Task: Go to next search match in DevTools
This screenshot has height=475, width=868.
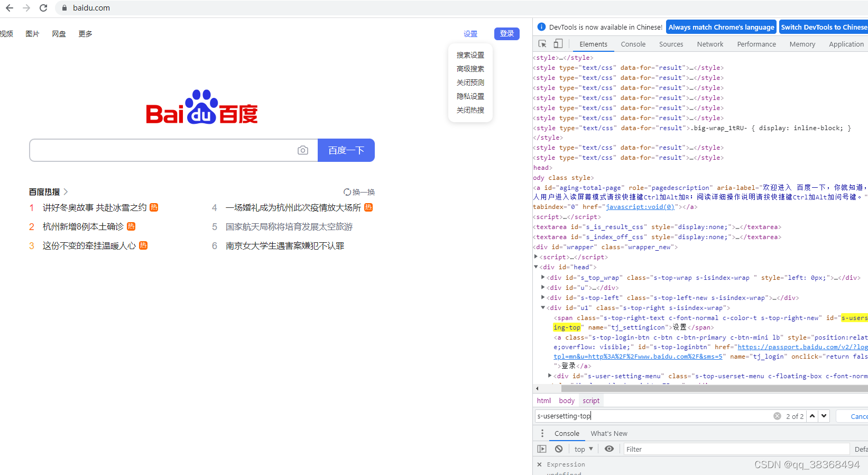Action: (824, 416)
